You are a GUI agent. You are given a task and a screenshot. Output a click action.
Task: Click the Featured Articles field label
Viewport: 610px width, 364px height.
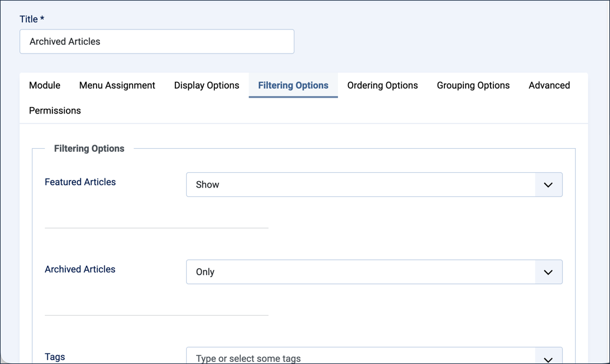click(80, 182)
